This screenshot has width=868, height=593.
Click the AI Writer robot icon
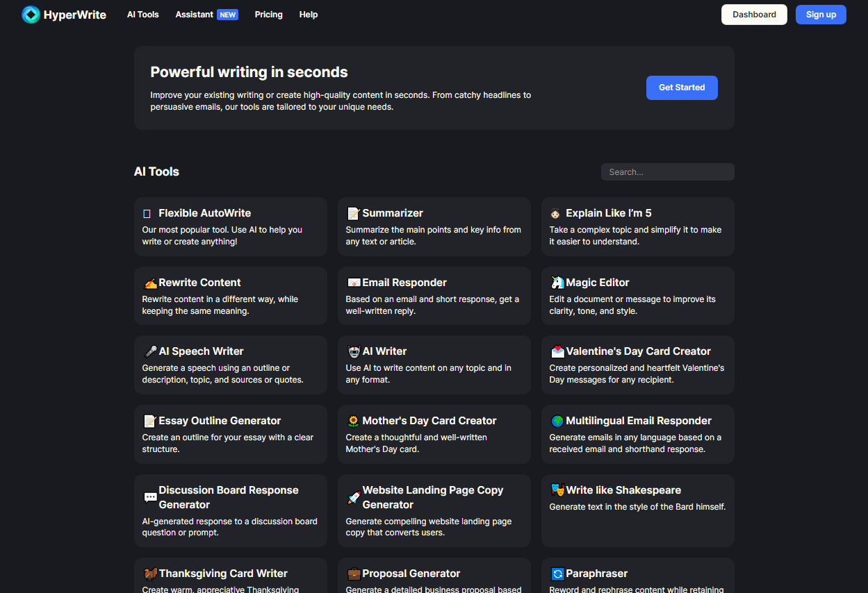coord(354,352)
